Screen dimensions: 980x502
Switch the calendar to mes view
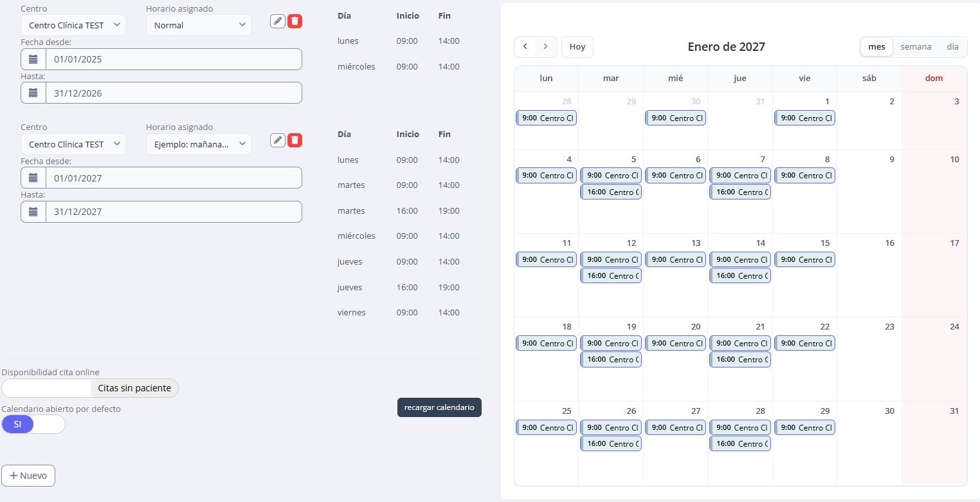click(876, 47)
